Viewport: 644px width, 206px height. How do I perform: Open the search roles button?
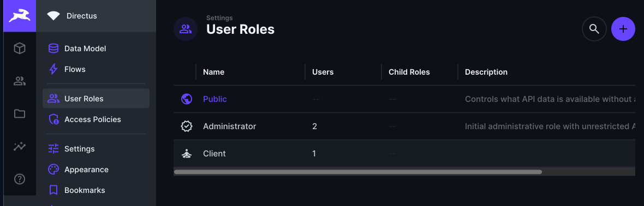(x=594, y=29)
